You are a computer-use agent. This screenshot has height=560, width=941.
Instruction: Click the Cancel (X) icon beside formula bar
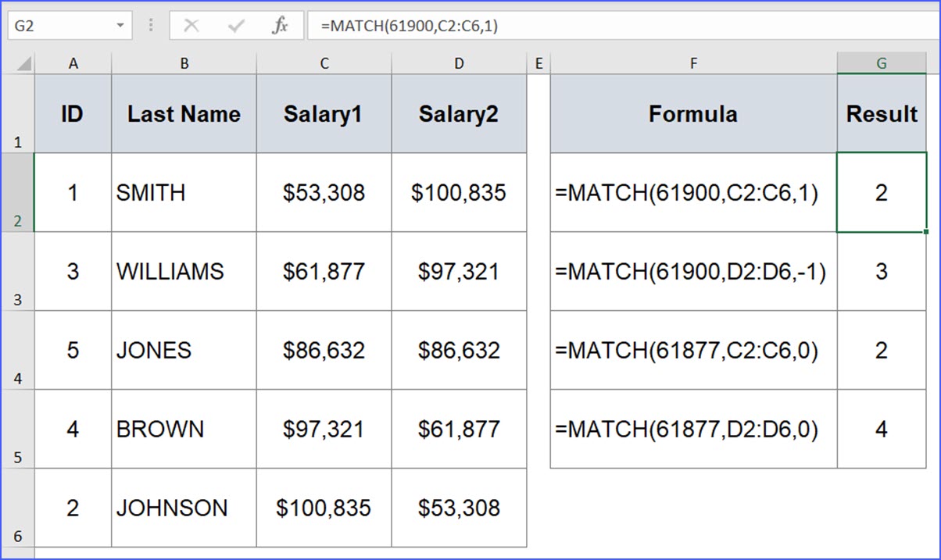click(x=191, y=24)
